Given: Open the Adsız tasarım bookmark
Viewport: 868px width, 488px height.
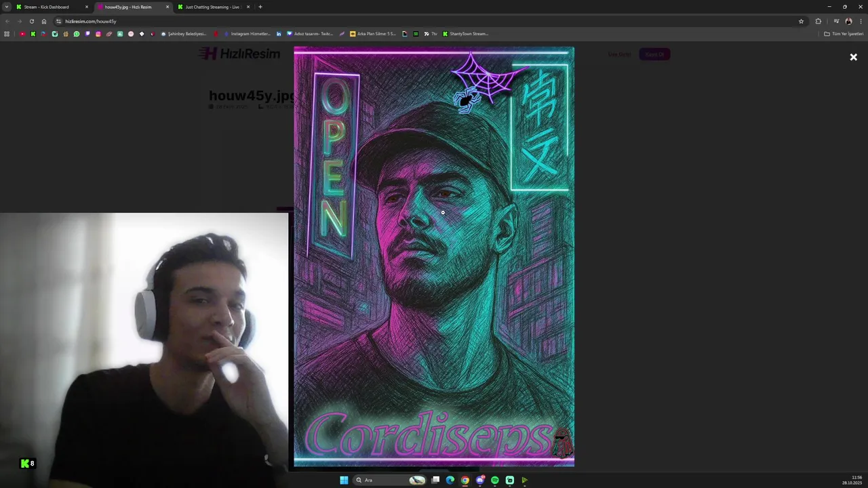Looking at the screenshot, I should [310, 34].
